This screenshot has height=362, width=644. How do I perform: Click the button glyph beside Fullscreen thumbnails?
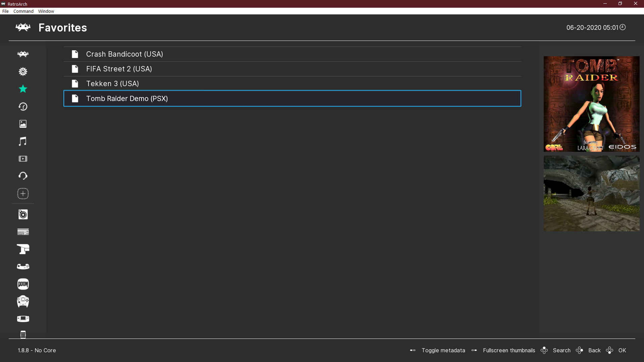[474, 350]
